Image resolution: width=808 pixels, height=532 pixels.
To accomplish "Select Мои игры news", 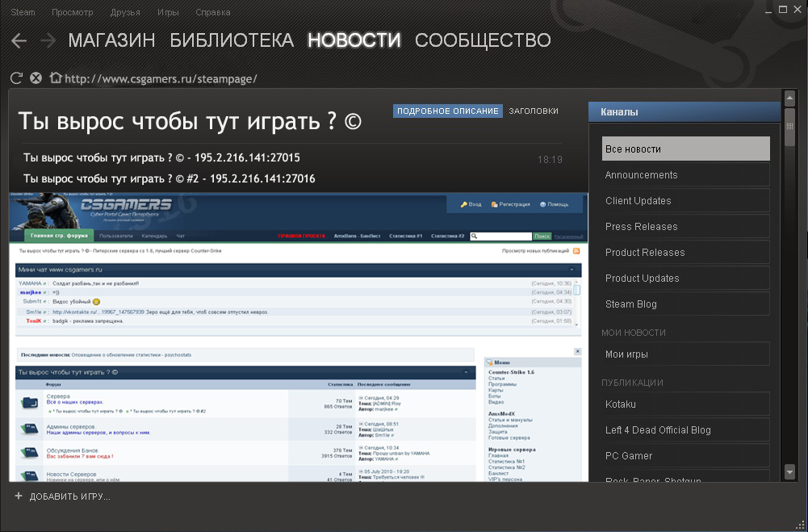I will point(686,354).
